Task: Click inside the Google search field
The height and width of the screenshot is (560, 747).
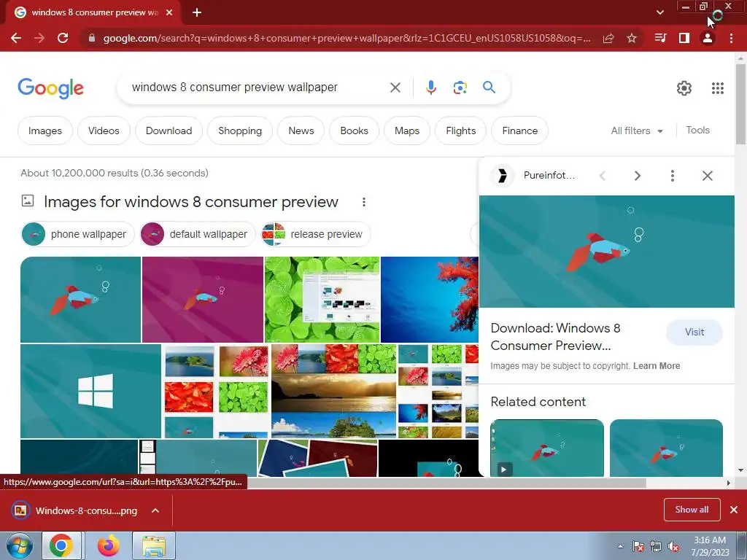Action: coord(258,87)
